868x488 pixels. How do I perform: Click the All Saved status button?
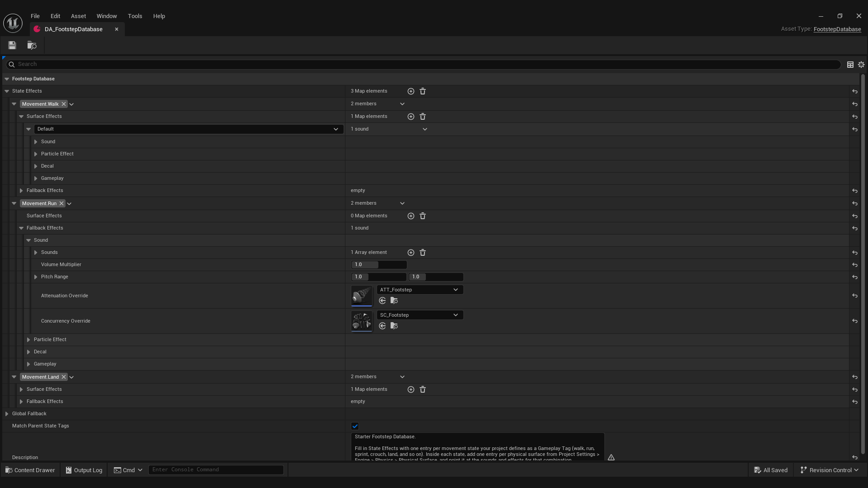pyautogui.click(x=771, y=470)
